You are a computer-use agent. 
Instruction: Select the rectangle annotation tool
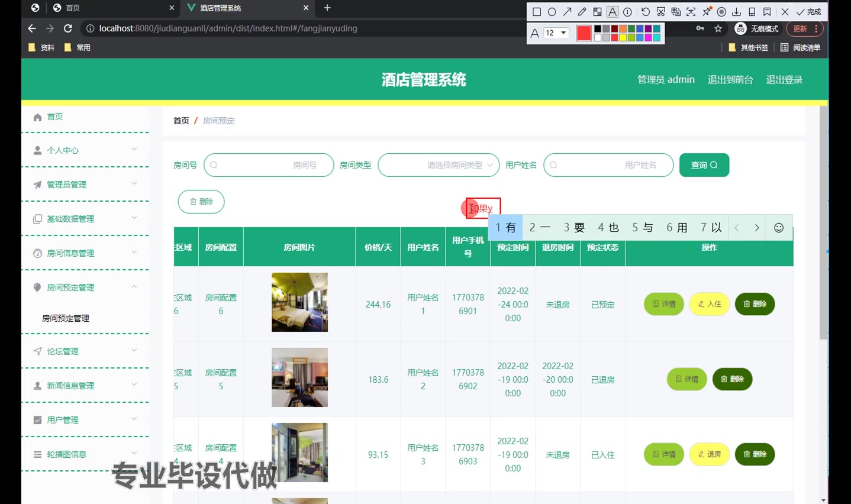click(x=537, y=12)
